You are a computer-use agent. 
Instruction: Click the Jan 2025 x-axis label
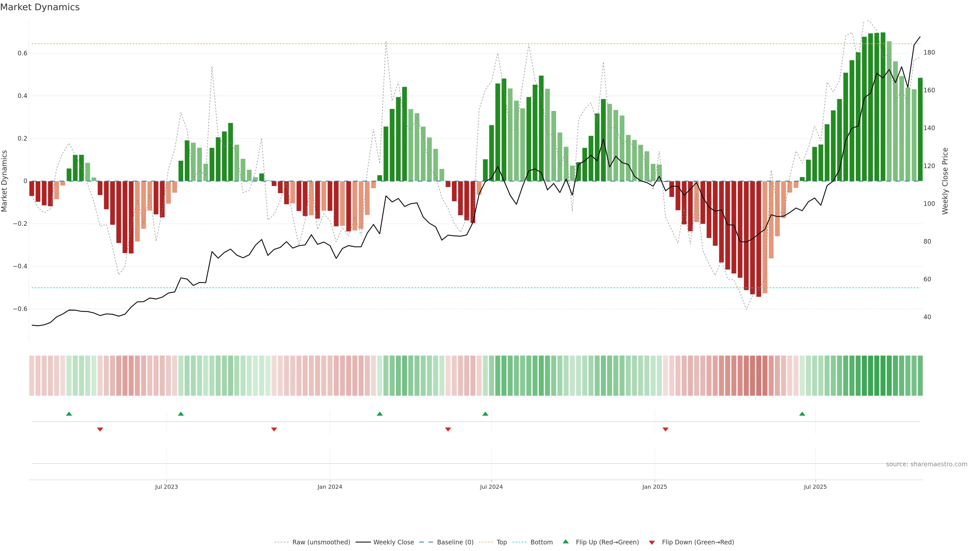click(654, 487)
